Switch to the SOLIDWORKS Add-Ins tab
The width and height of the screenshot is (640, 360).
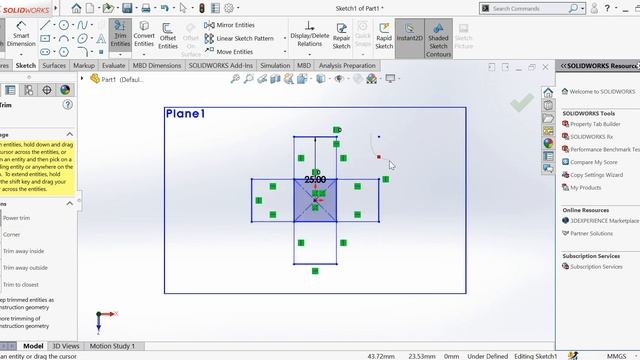(220, 65)
